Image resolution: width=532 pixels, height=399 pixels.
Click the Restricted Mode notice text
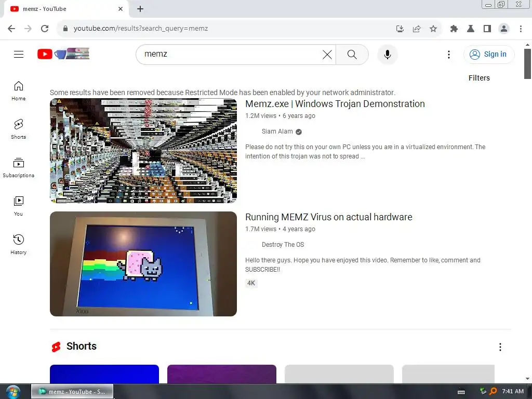coord(222,92)
